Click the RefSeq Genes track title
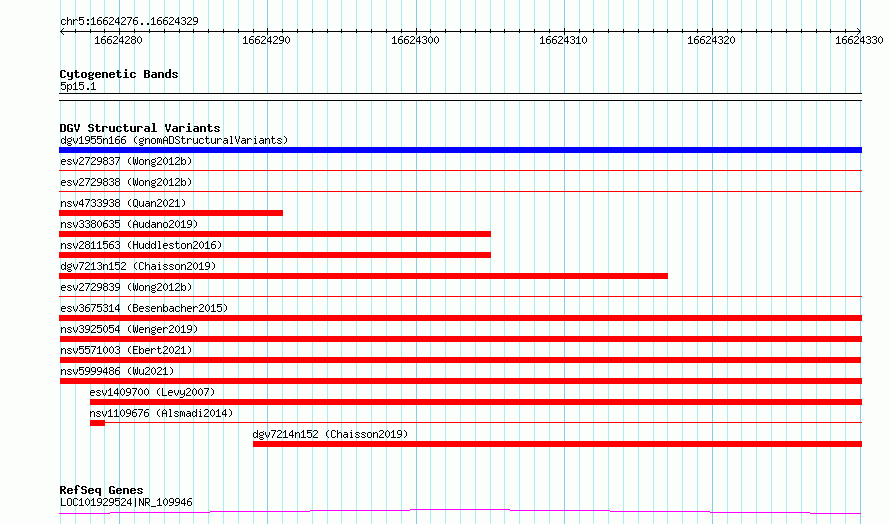Image resolution: width=890 pixels, height=524 pixels. (101, 490)
